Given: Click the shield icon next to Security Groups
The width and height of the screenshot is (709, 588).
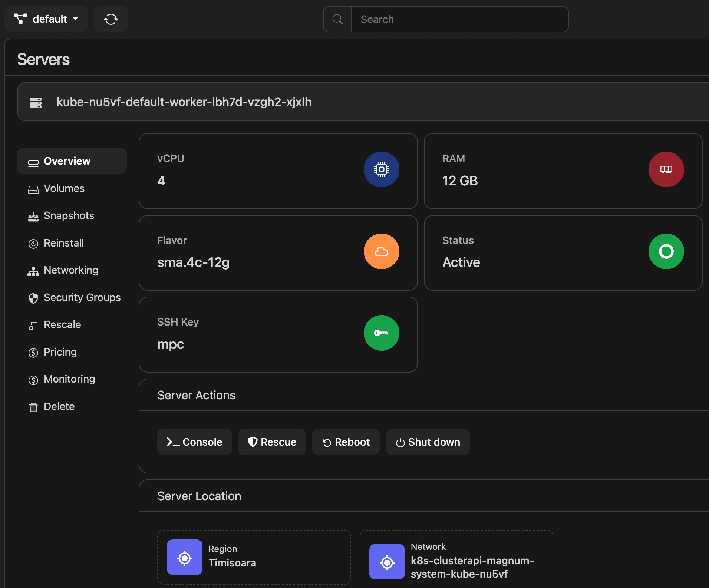Looking at the screenshot, I should coord(33,298).
